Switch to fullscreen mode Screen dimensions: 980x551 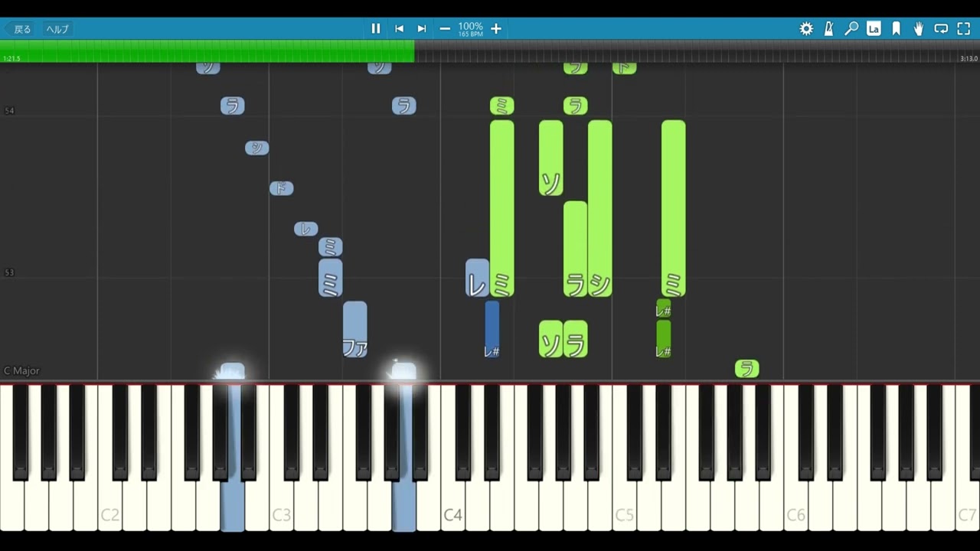click(964, 28)
